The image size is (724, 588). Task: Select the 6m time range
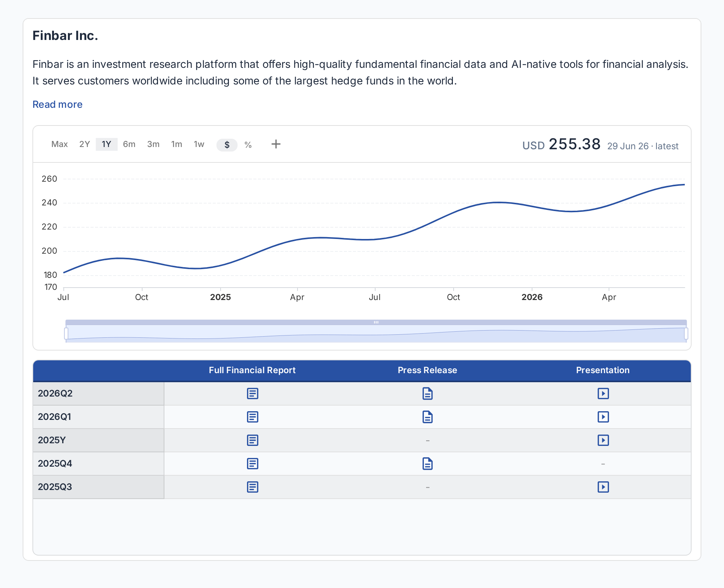click(129, 144)
